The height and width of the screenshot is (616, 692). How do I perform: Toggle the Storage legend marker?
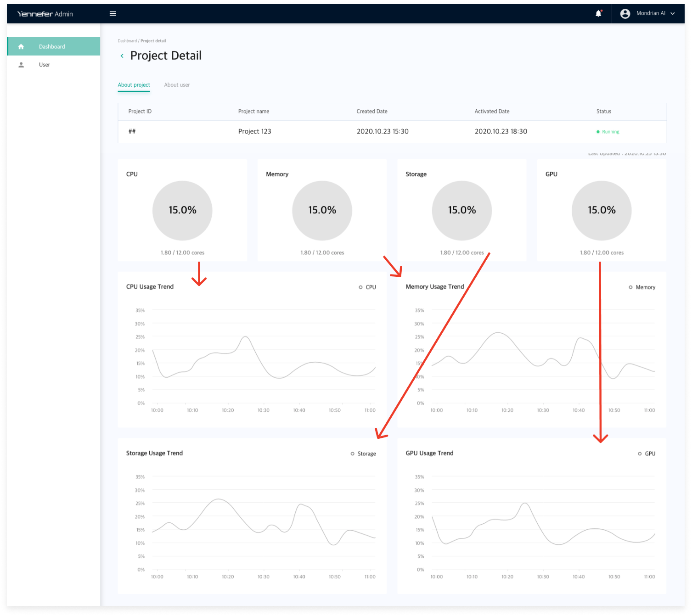point(353,454)
